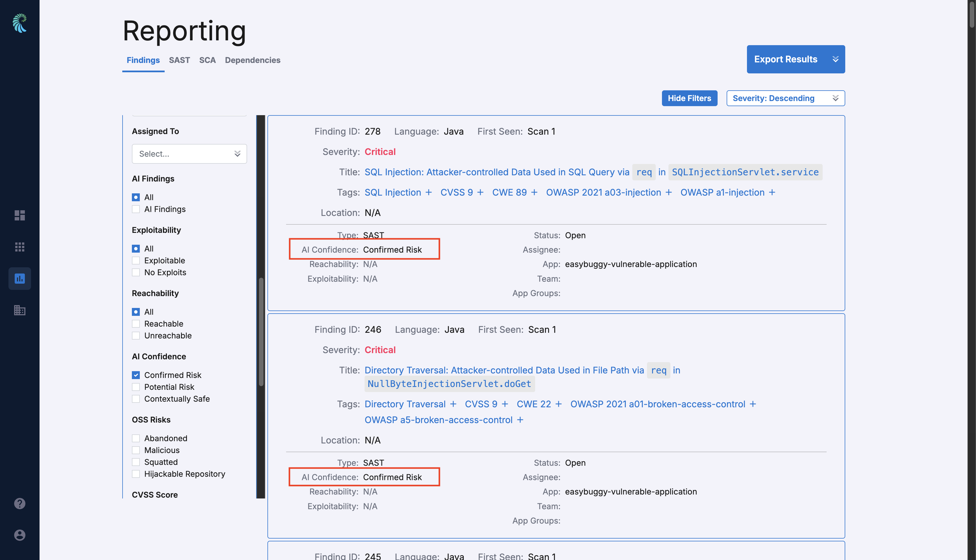
Task: Expand the Export Results dropdown arrow
Action: (835, 59)
